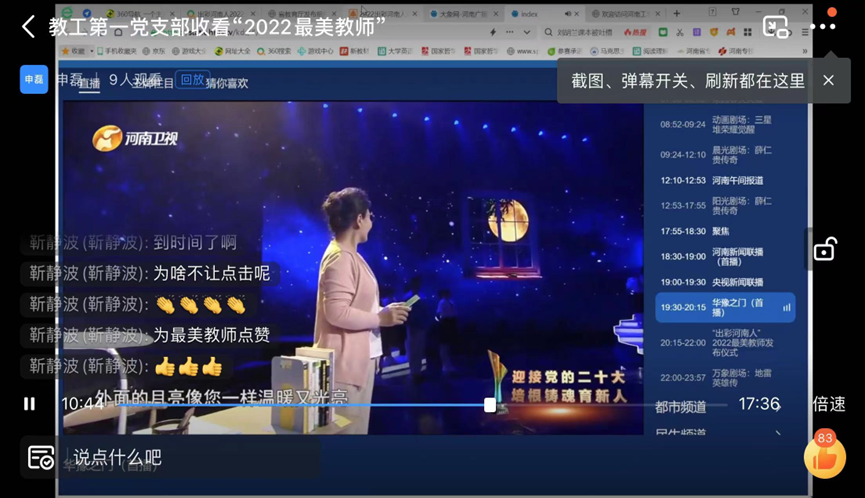This screenshot has height=498, width=865.
Task: Choose 河南午间报道 in the schedule
Action: 725,181
